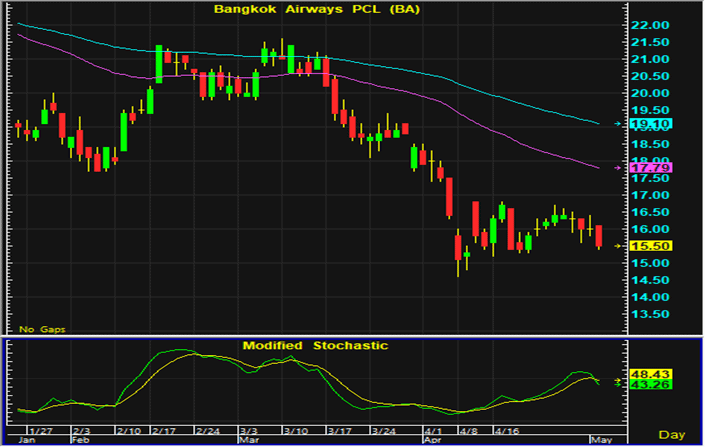
Task: Click the 2/17 date on the time axis
Action: point(163,430)
